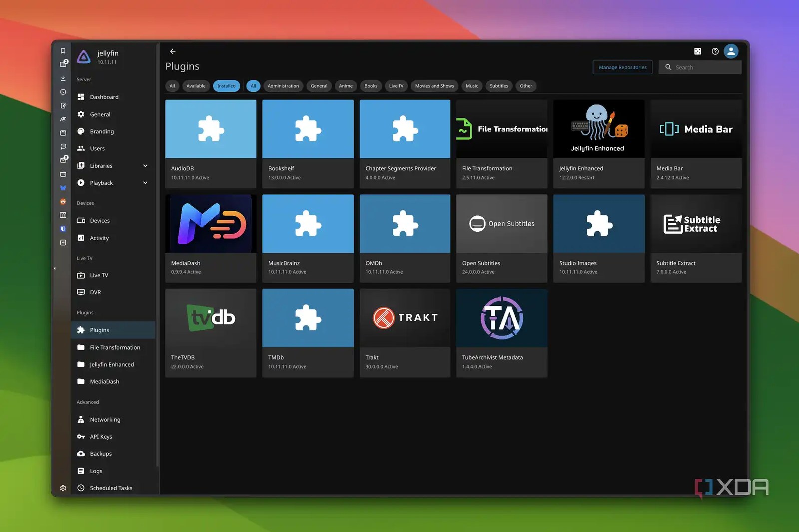Open the MusicBrainz plugin card
This screenshot has width=799, height=532.
308,239
